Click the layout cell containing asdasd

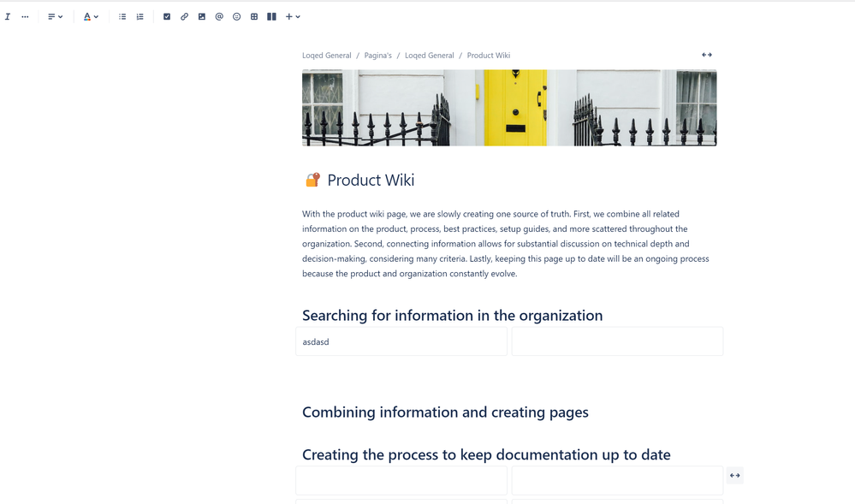point(401,341)
